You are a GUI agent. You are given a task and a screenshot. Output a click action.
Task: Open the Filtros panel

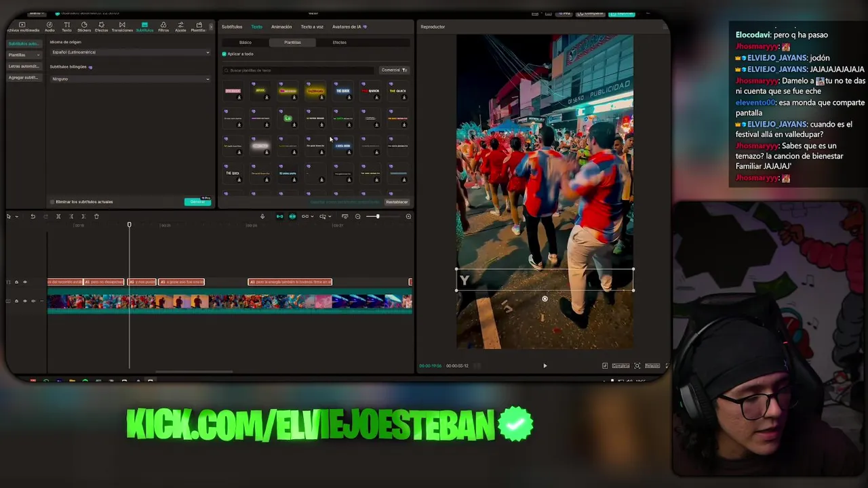[163, 27]
